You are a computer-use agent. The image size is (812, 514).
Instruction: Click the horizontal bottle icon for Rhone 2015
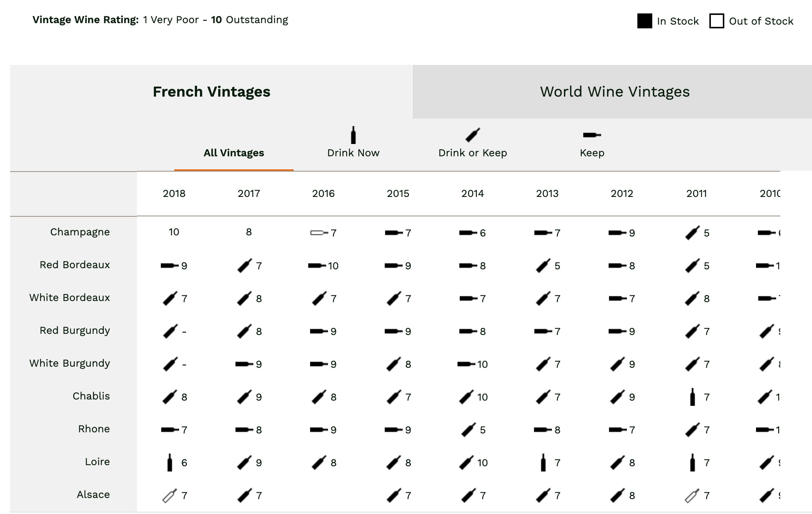393,429
